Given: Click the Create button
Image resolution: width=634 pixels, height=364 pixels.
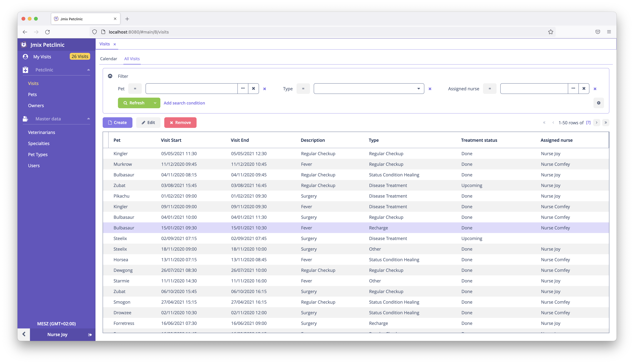Looking at the screenshot, I should coord(117,122).
